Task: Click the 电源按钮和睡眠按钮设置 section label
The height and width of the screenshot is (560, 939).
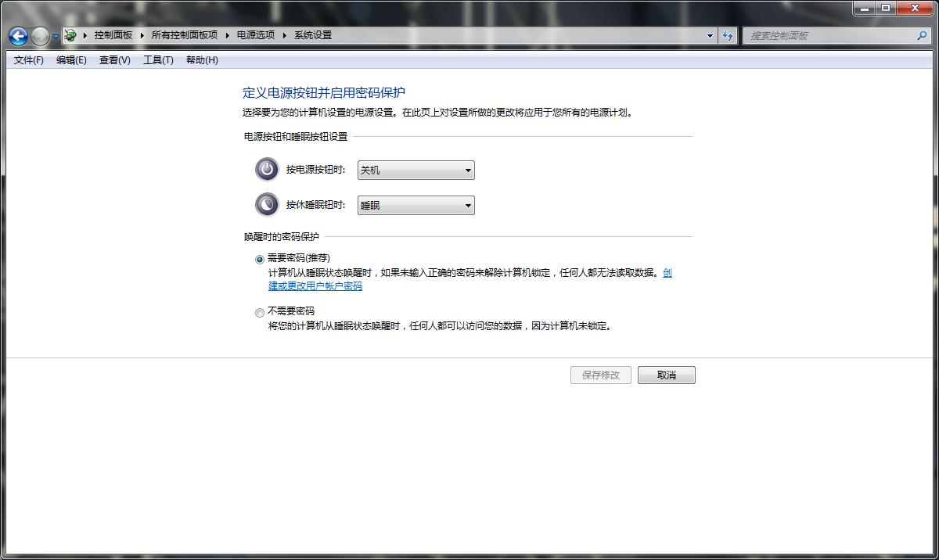Action: coord(296,136)
